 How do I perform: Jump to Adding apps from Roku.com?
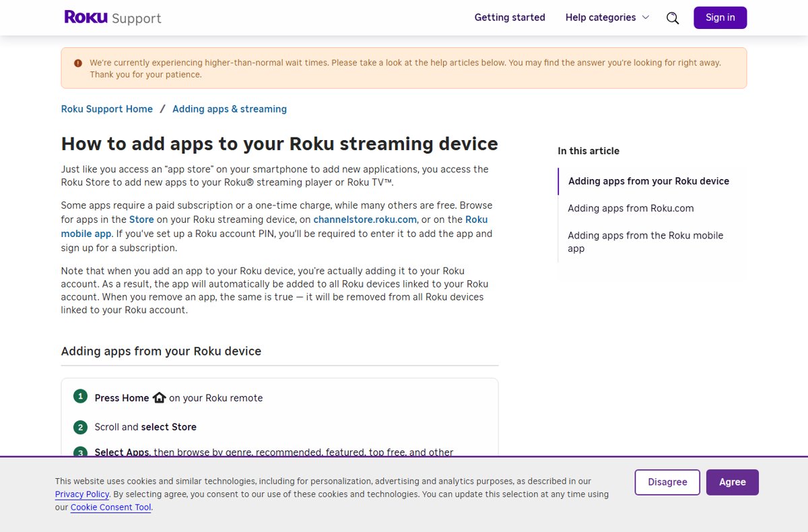pyautogui.click(x=631, y=208)
